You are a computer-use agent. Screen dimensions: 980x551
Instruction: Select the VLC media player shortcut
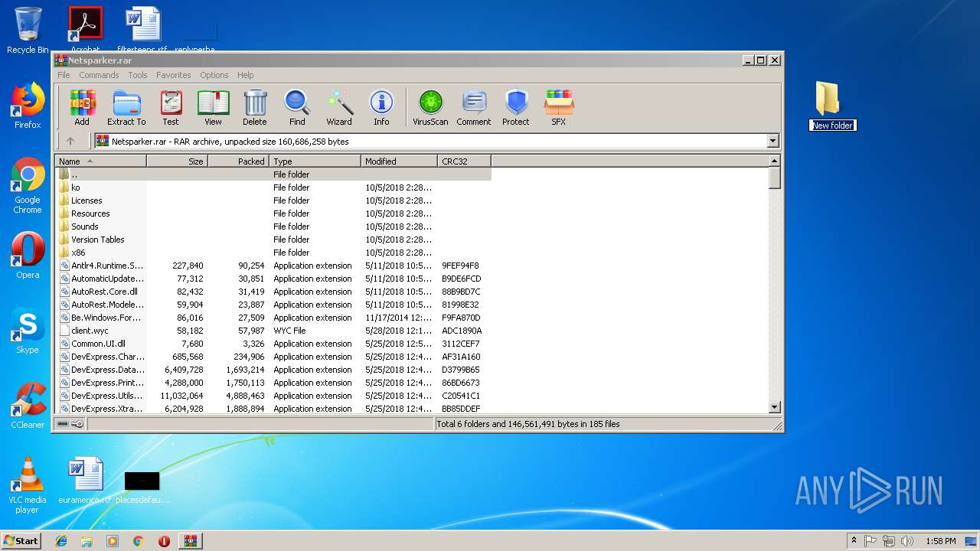(x=28, y=485)
